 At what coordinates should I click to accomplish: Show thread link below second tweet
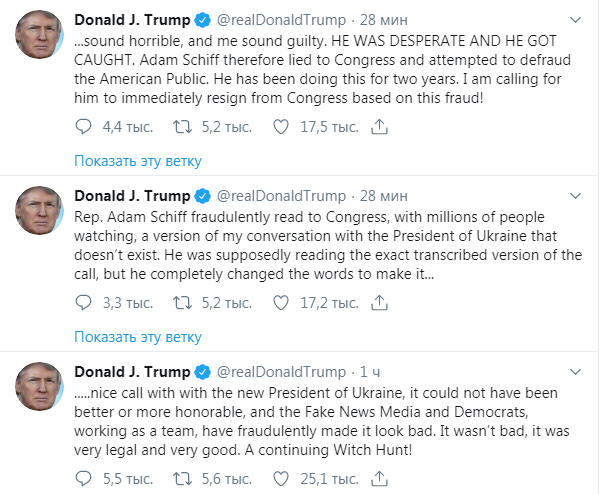[x=138, y=334]
